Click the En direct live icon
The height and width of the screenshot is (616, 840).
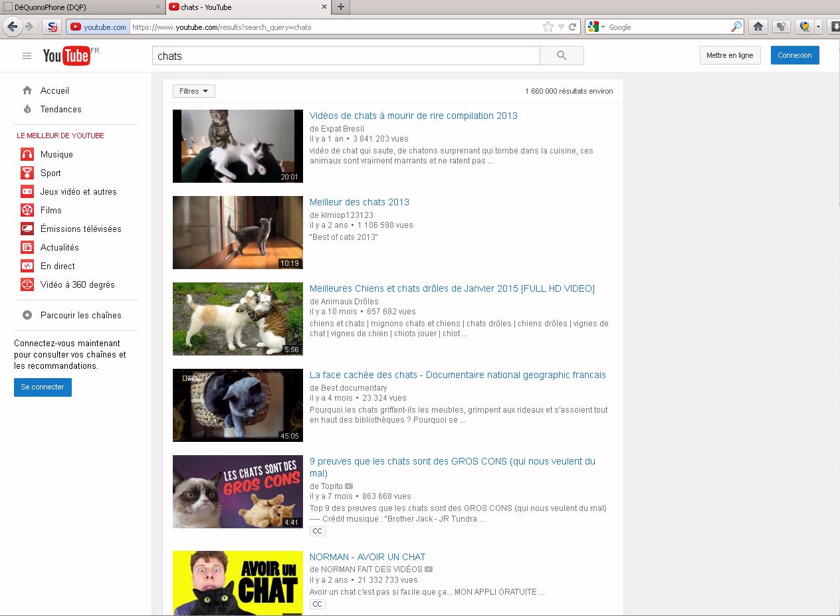[x=27, y=266]
